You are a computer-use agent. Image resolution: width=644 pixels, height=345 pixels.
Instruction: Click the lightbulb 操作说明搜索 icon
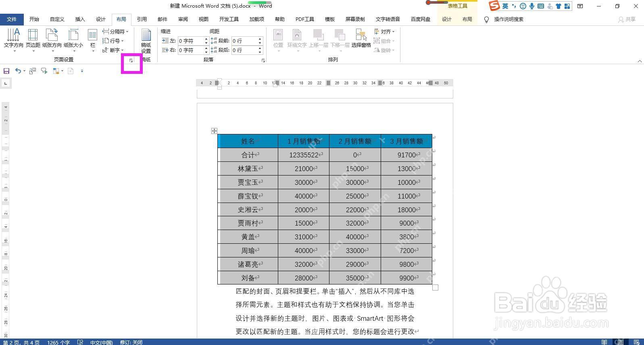click(486, 19)
